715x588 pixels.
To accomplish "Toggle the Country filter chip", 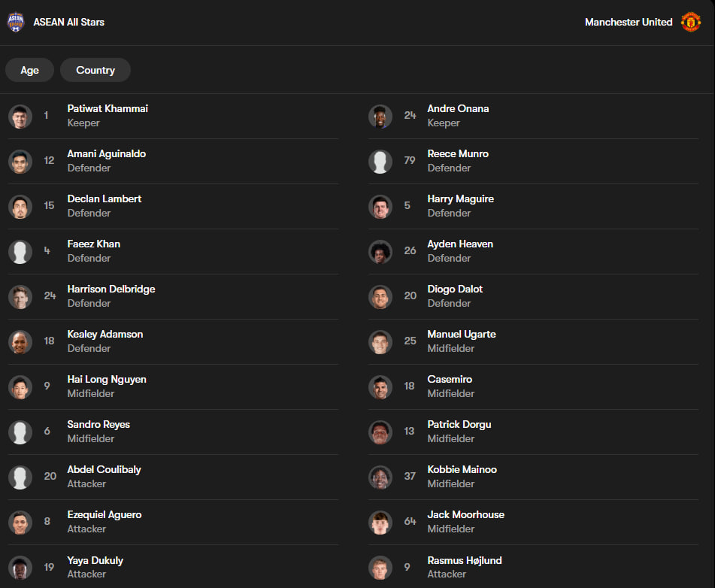I will click(x=95, y=70).
